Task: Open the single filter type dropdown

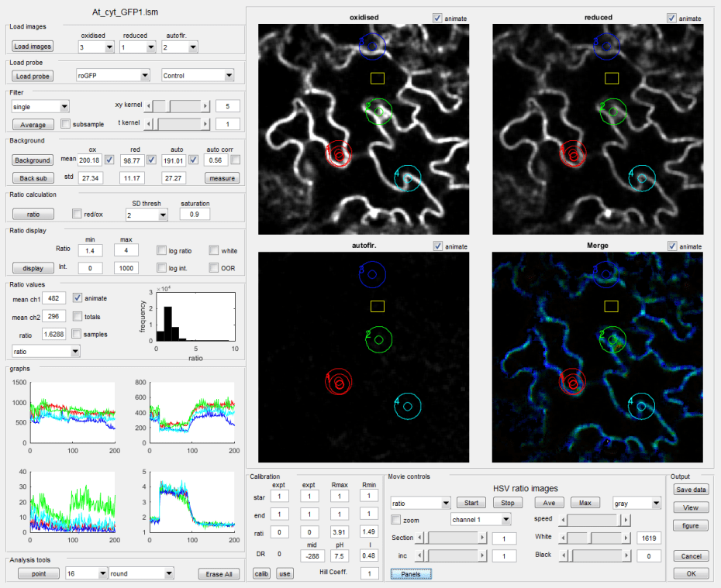Action: click(41, 106)
